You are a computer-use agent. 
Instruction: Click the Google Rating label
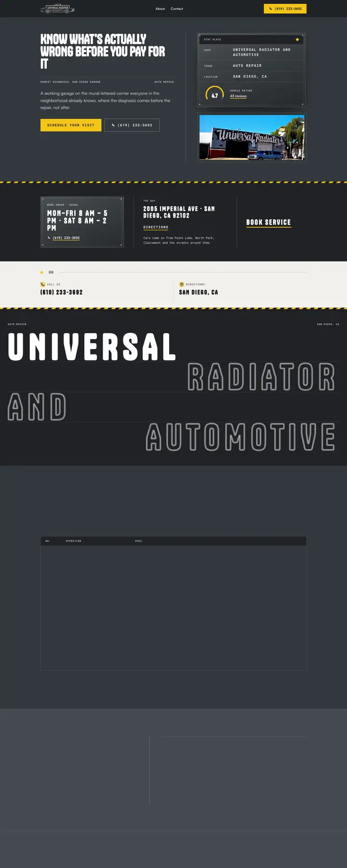(241, 91)
